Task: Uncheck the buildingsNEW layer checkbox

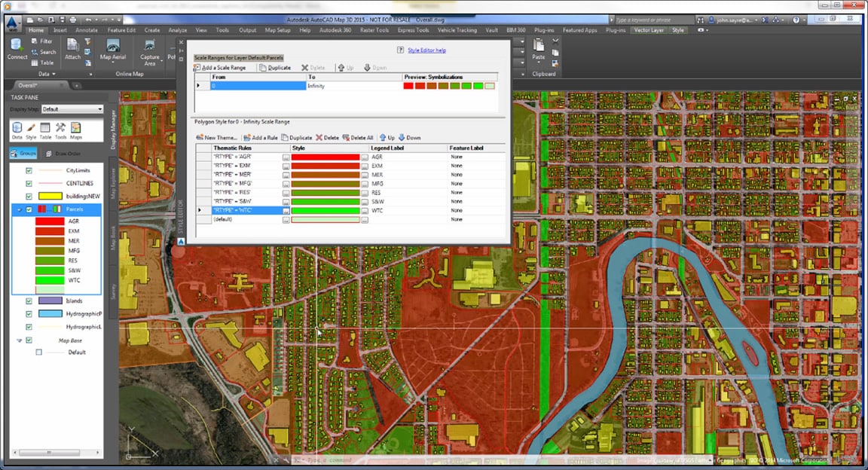Action: 29,196
